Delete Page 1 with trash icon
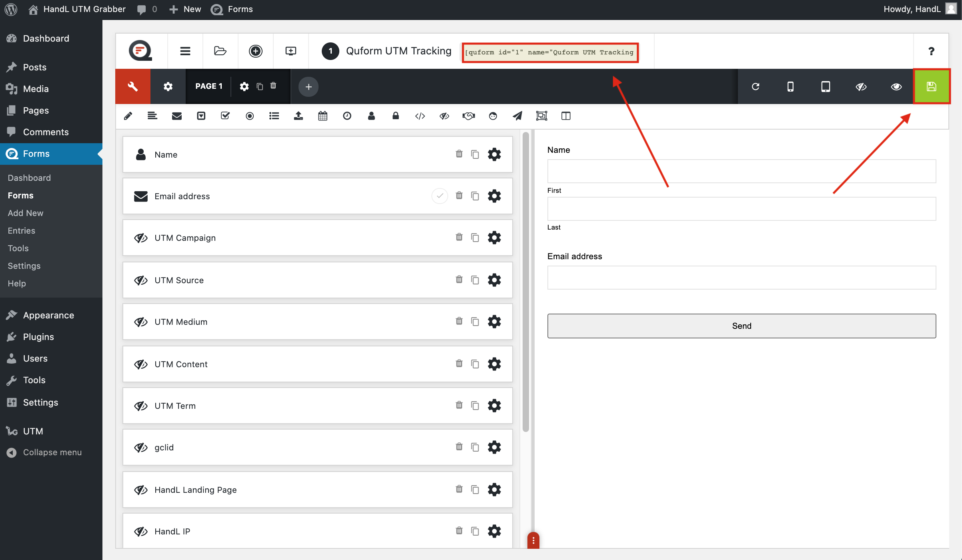962x560 pixels. (x=273, y=86)
